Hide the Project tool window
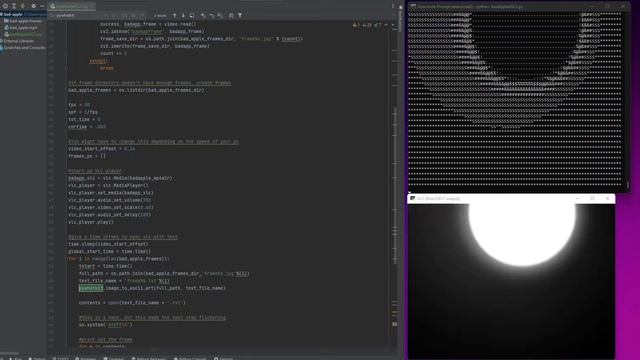This screenshot has width=640, height=360. pos(42,6)
